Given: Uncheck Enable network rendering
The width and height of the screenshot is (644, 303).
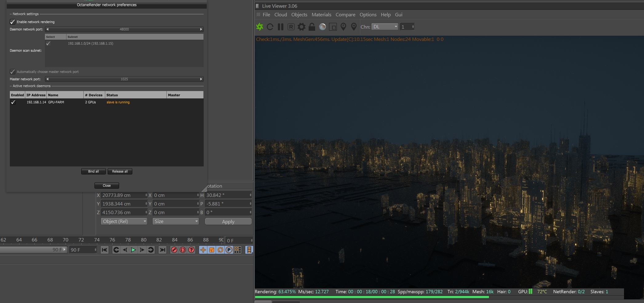Looking at the screenshot, I should [13, 22].
